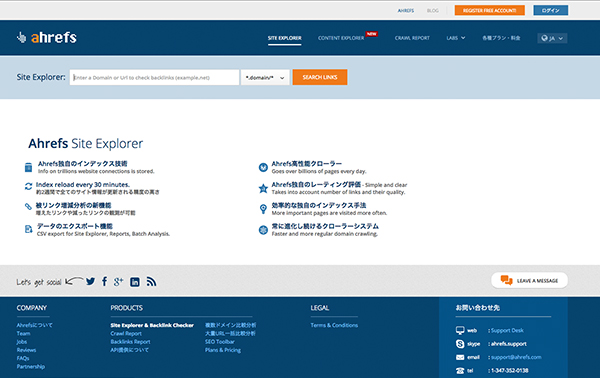Open the FAQs footer link
600x378 pixels.
[x=23, y=358]
